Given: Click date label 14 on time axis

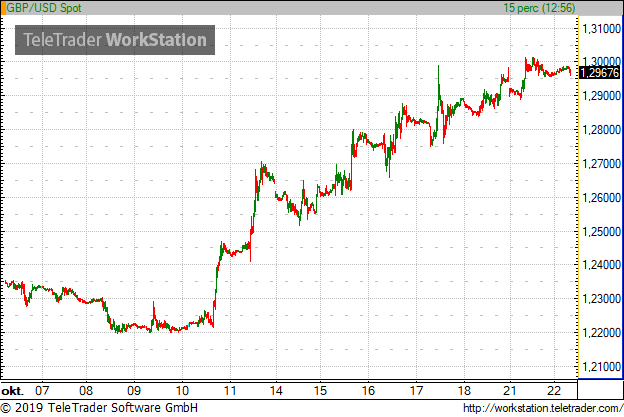Looking at the screenshot, I should point(276,390).
